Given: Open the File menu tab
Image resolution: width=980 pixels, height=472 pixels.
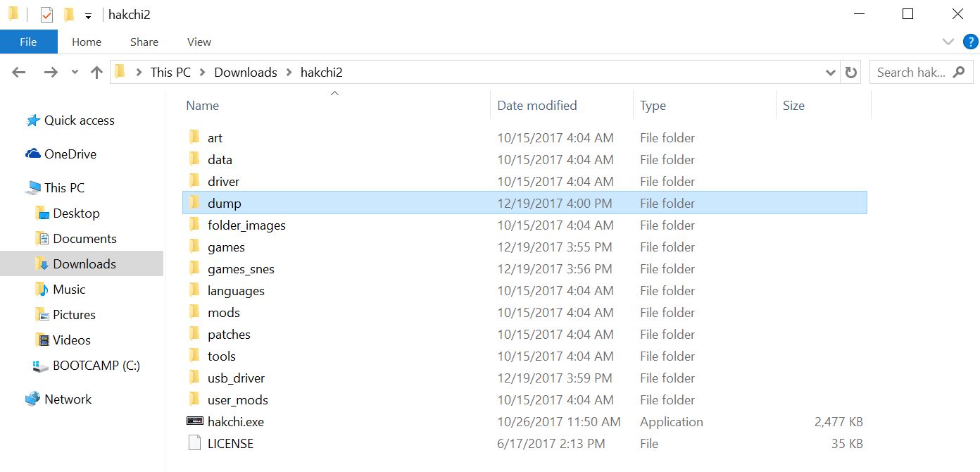Looking at the screenshot, I should (28, 42).
